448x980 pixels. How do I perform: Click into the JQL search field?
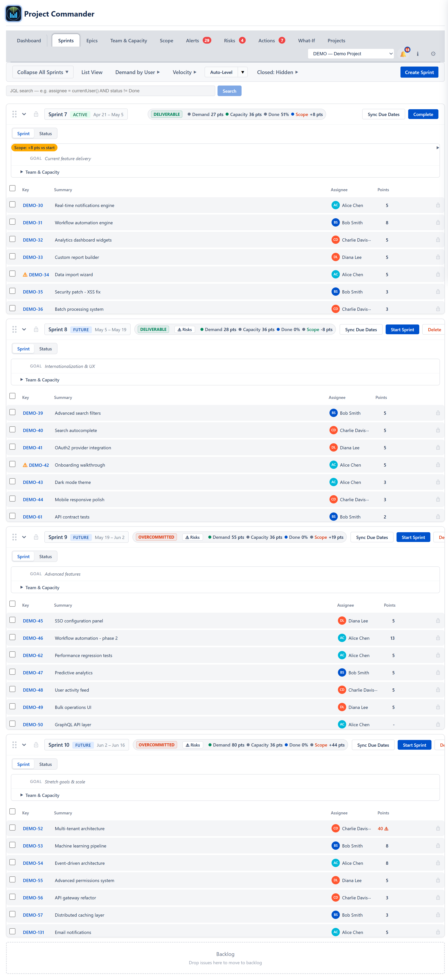pyautogui.click(x=111, y=91)
